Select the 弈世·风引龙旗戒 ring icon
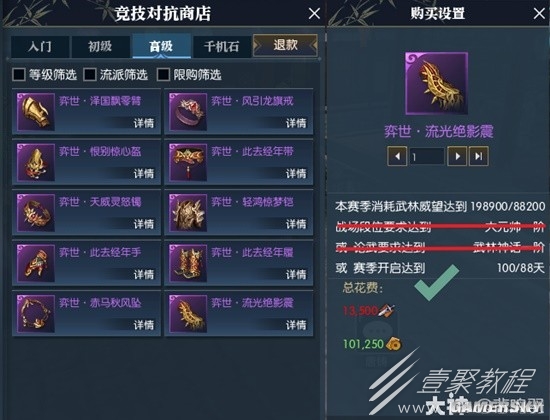550x420 pixels. click(x=188, y=112)
